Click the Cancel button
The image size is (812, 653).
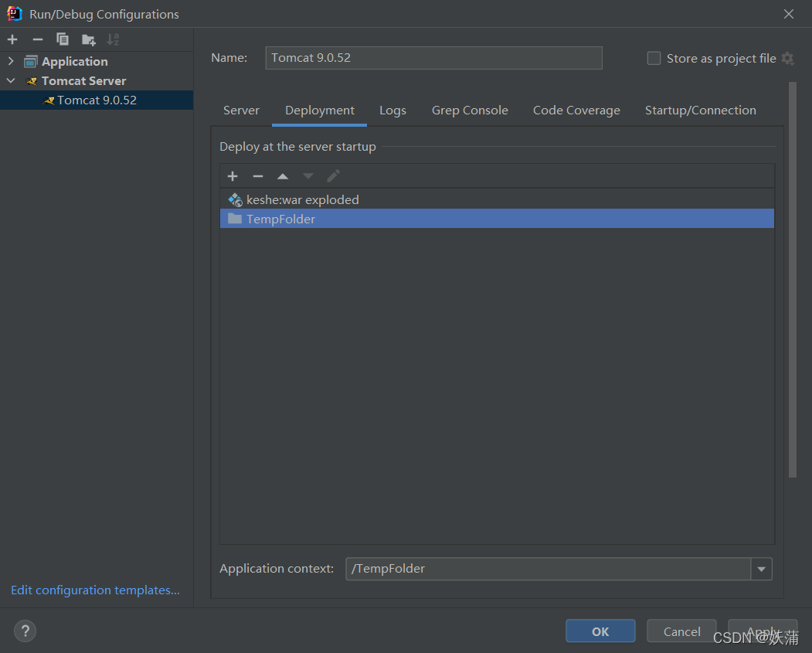pyautogui.click(x=681, y=631)
